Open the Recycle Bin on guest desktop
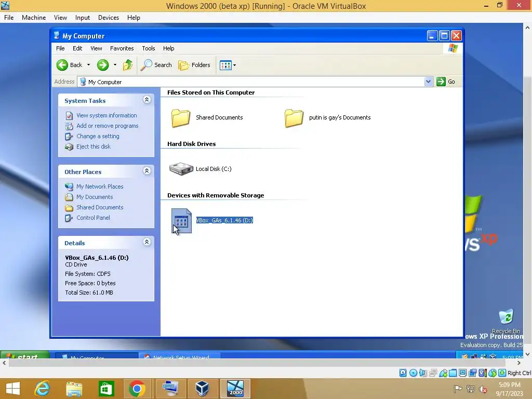 [506, 321]
